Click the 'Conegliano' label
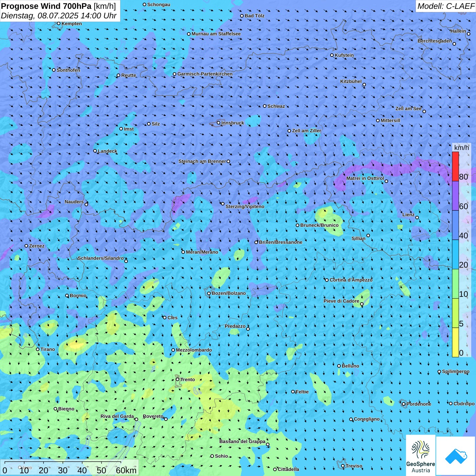Viewport: 476px width, 476px height. 367,419
